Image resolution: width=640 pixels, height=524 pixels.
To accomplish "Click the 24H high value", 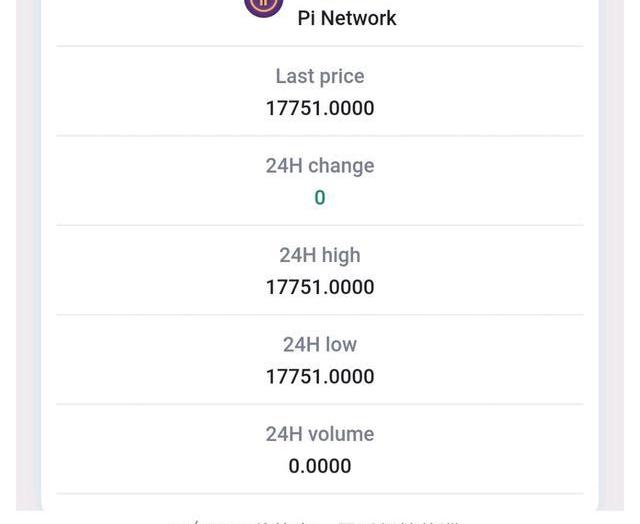I will point(320,287).
